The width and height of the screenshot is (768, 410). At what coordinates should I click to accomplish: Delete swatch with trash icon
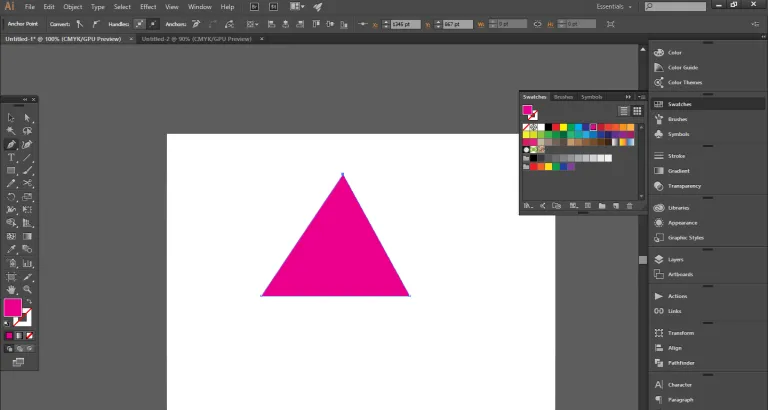pos(630,206)
